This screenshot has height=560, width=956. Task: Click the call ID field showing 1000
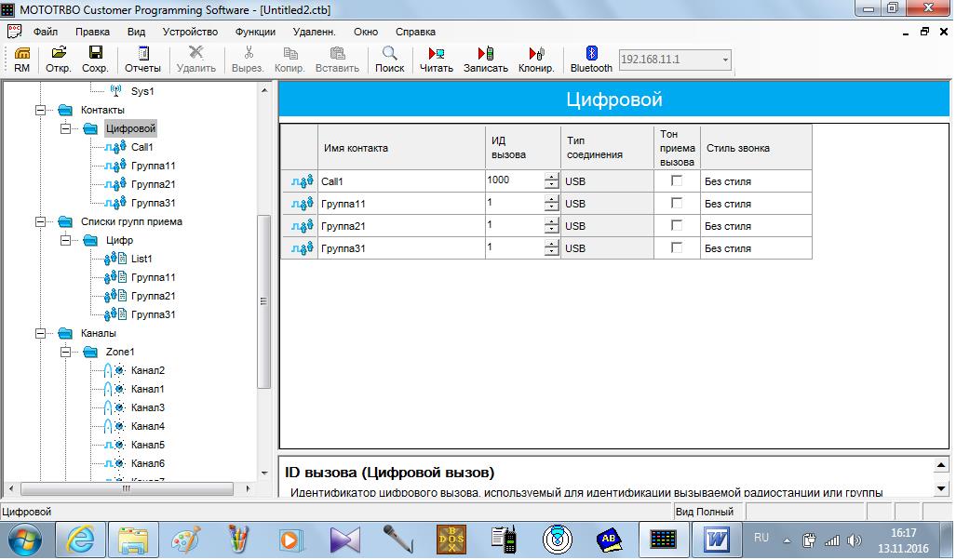(515, 180)
